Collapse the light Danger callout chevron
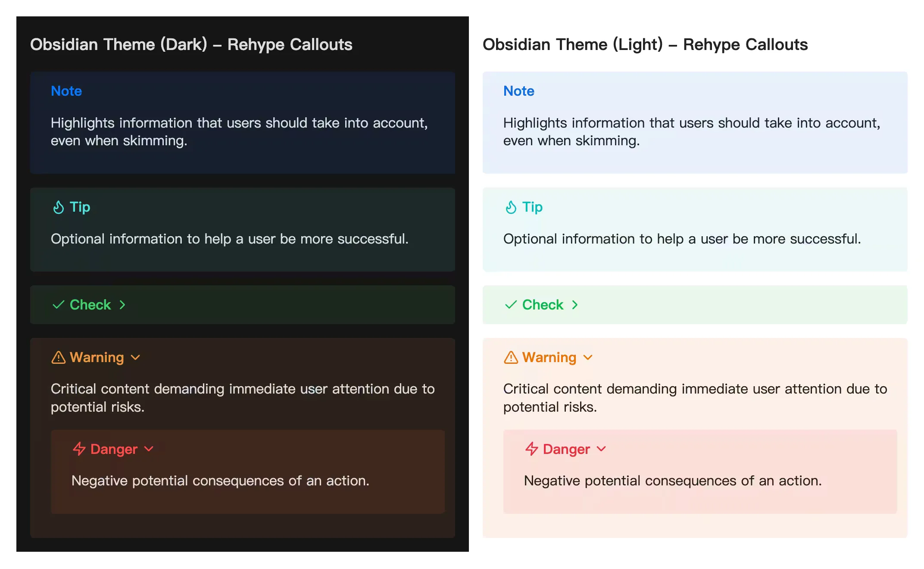924x569 pixels. 602,449
